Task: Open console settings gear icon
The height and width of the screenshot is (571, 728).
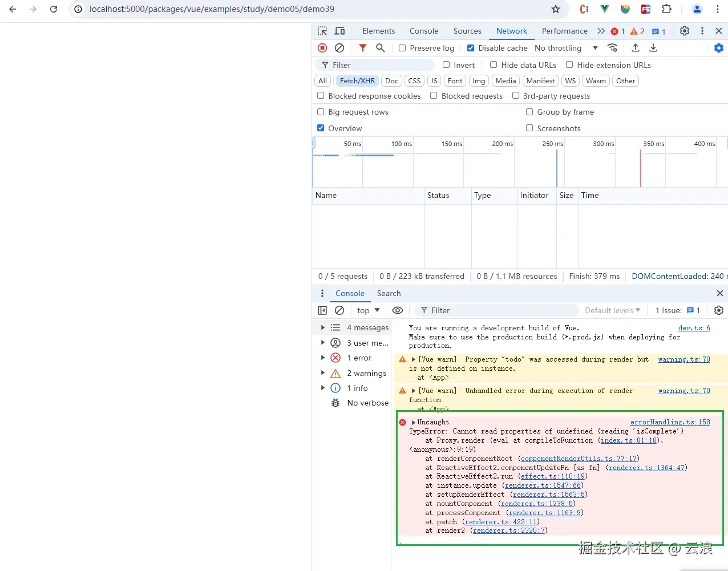Action: [719, 310]
